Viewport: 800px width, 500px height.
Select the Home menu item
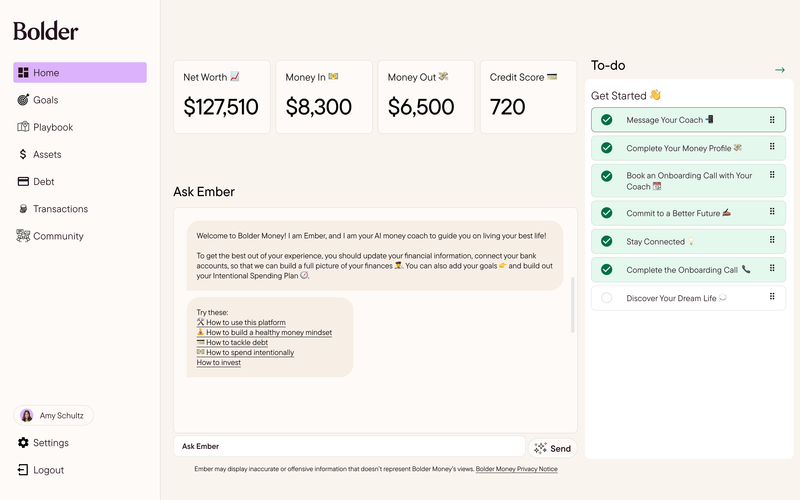80,73
